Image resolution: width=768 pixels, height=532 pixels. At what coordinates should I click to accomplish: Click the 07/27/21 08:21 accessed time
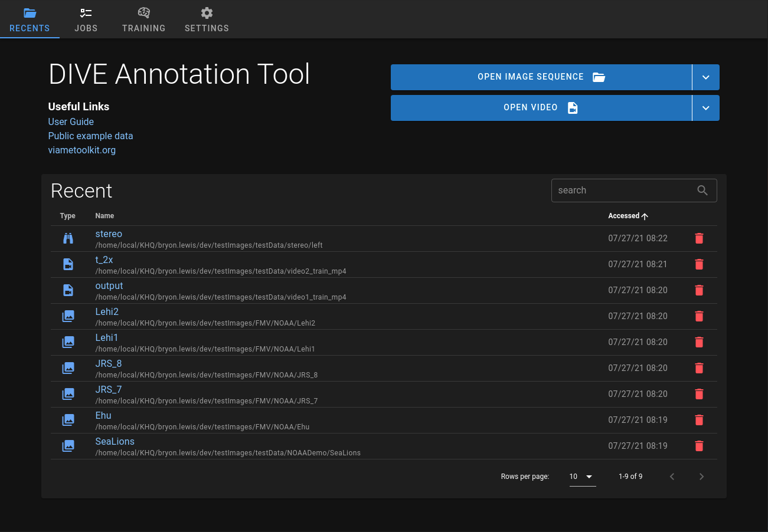point(638,264)
